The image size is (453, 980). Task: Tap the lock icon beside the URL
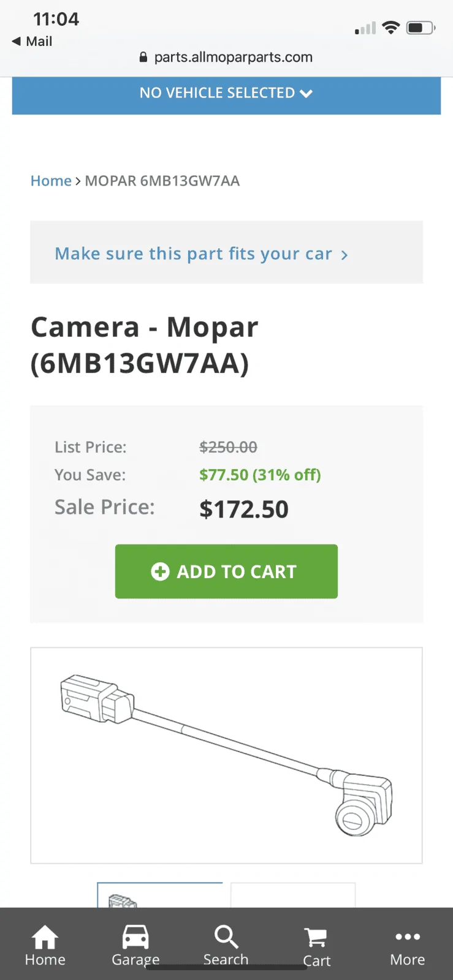tap(143, 58)
